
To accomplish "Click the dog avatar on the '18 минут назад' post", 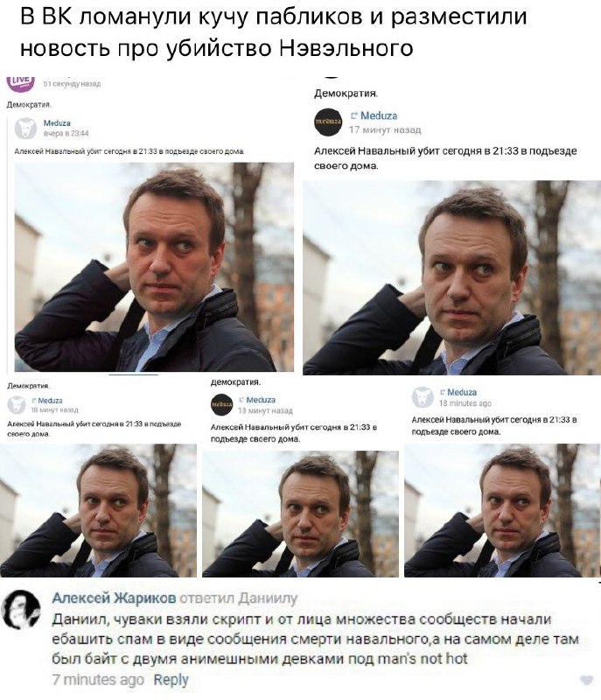I will point(17,404).
